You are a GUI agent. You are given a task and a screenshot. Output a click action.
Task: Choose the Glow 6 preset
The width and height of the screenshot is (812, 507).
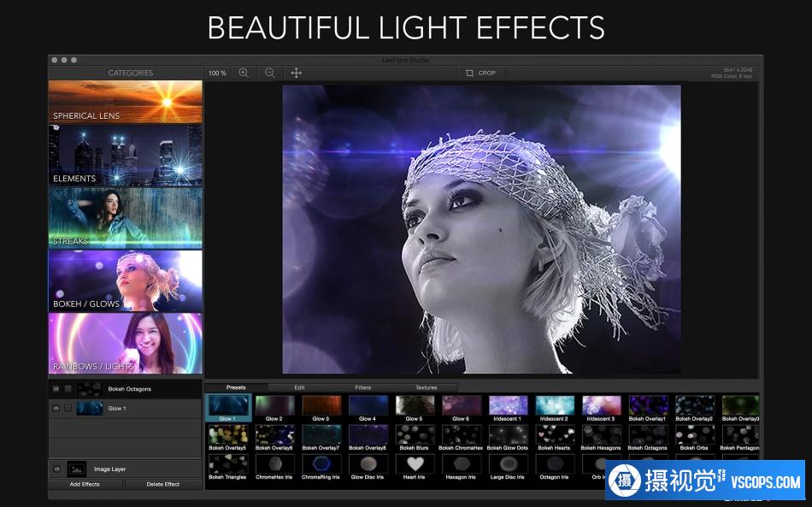[461, 408]
